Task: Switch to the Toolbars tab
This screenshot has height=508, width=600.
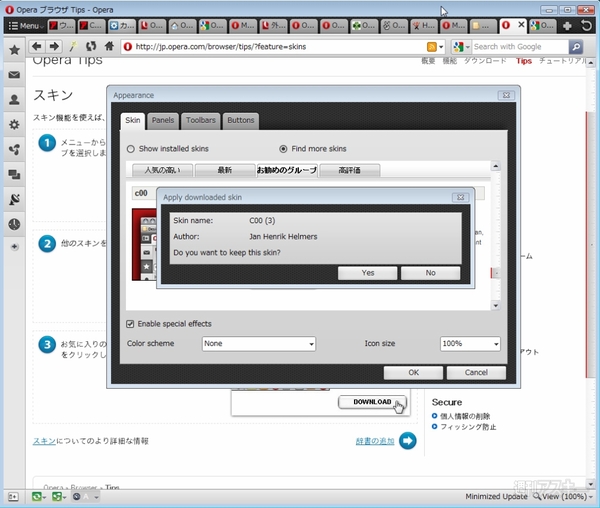Action: coord(201,120)
